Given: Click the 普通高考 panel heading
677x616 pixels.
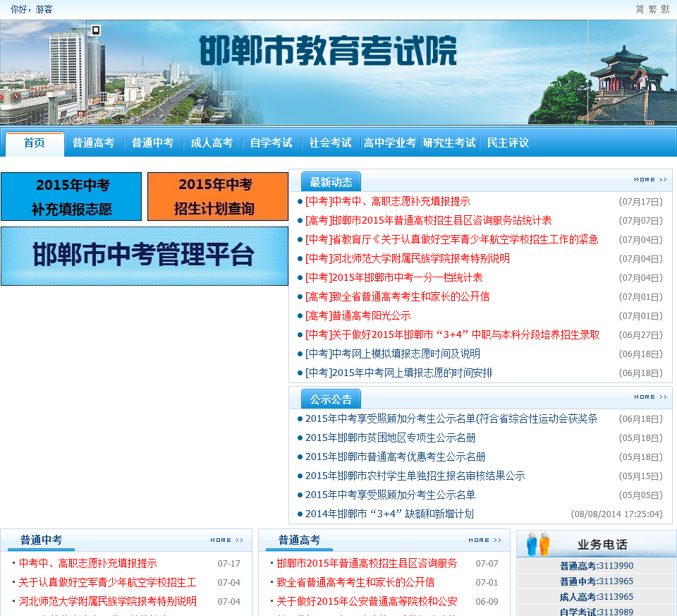Looking at the screenshot, I should tap(299, 540).
